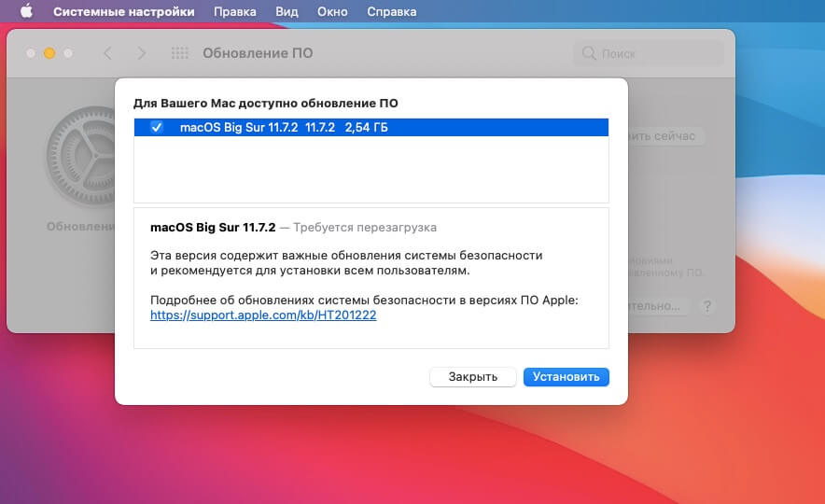The image size is (825, 504).
Task: Show all preferences via grid icon
Action: pos(180,53)
